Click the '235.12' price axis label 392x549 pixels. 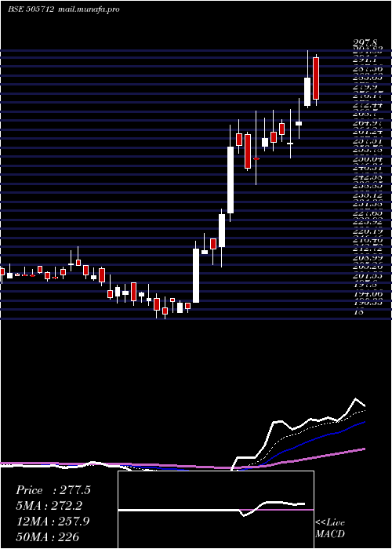368,195
